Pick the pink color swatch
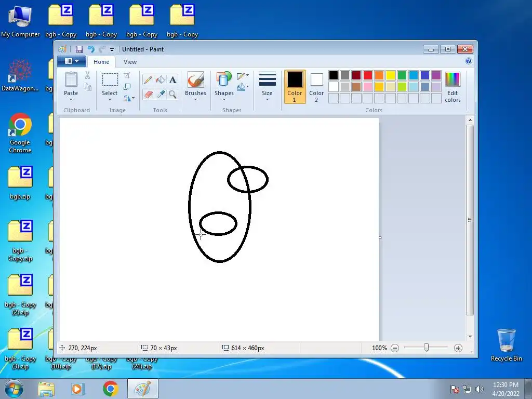This screenshot has height=399, width=532. pyautogui.click(x=368, y=87)
